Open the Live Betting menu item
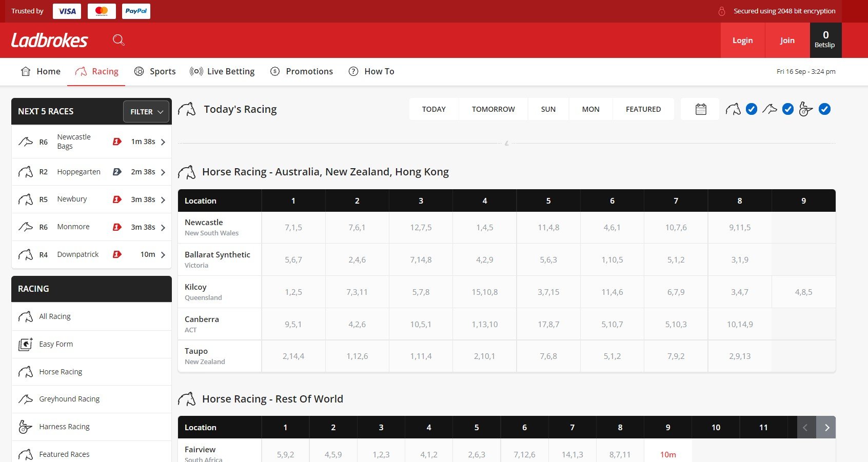The image size is (868, 462). [x=222, y=71]
